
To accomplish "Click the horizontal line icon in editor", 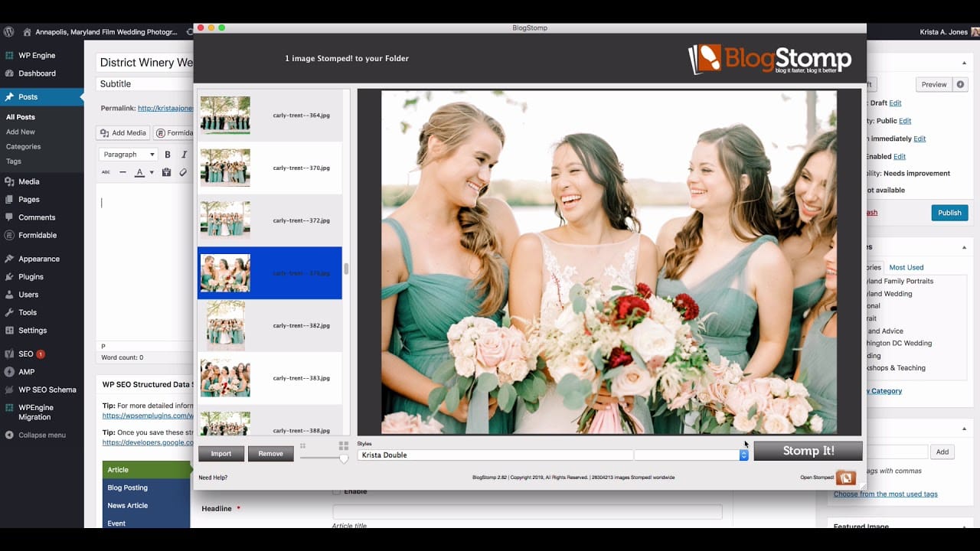I will [x=122, y=173].
